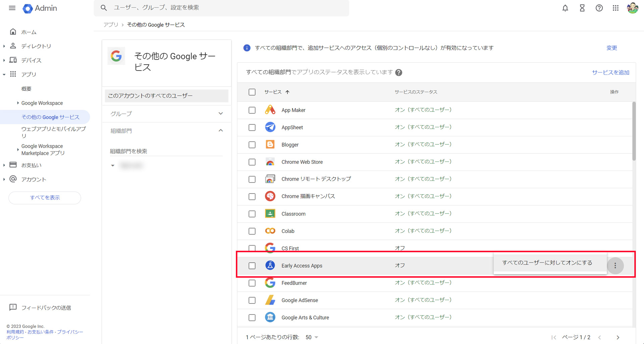
Task: Go to ホーム in the sidebar
Action: point(29,32)
